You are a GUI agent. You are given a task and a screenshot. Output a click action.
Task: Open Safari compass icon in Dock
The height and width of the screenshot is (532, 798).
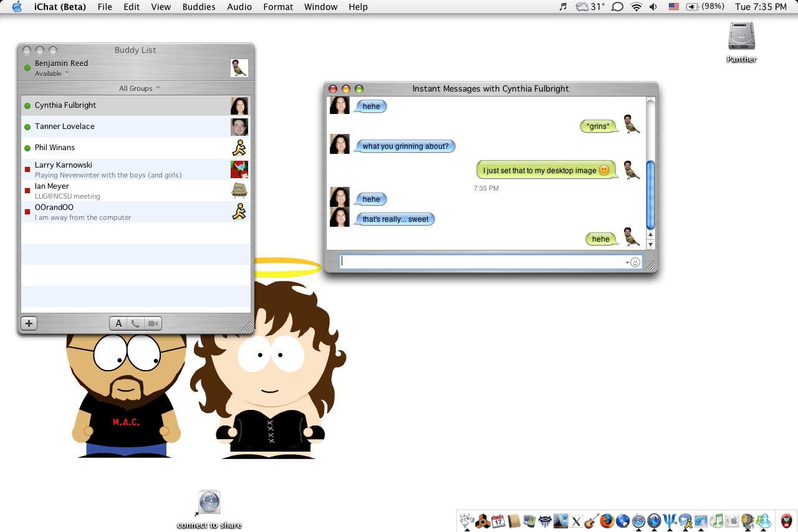pyautogui.click(x=638, y=521)
